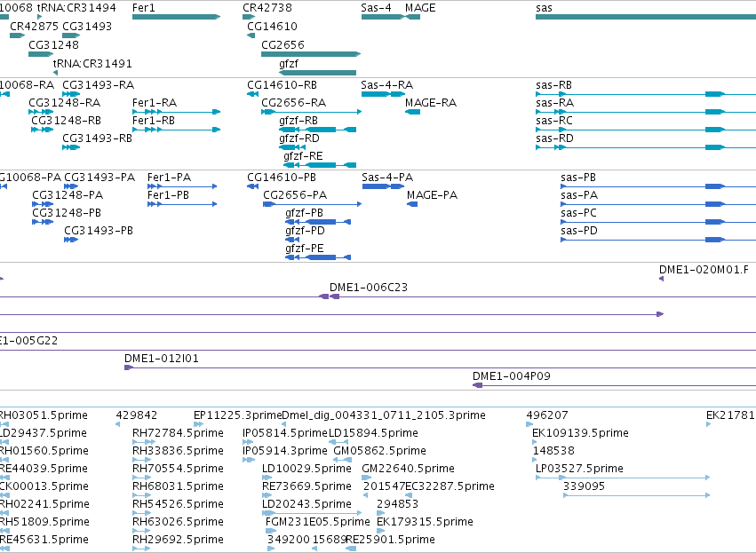Screen dimensions: 756x553
Task: Click the CG31248-PA protein label
Action: coord(68,195)
